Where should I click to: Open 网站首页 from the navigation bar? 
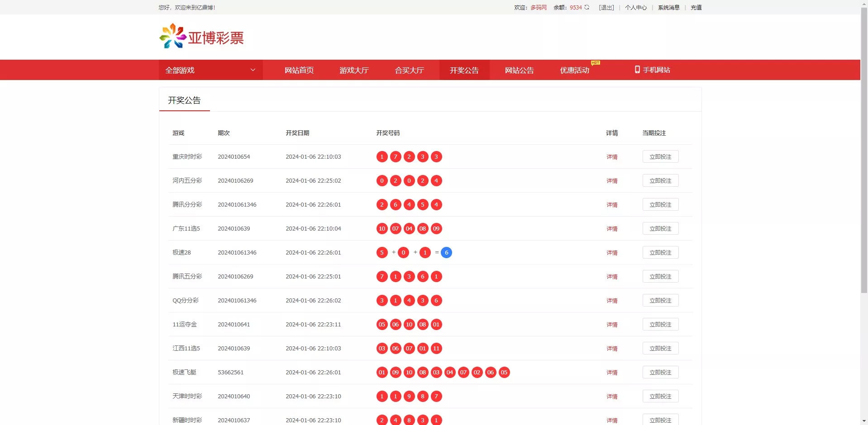click(x=299, y=70)
